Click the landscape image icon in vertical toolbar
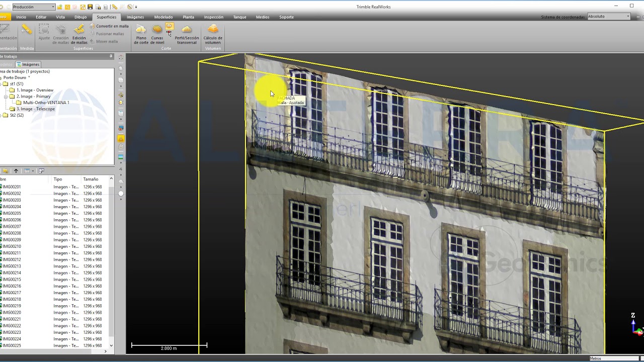The height and width of the screenshot is (362, 644). pyautogui.click(x=121, y=157)
